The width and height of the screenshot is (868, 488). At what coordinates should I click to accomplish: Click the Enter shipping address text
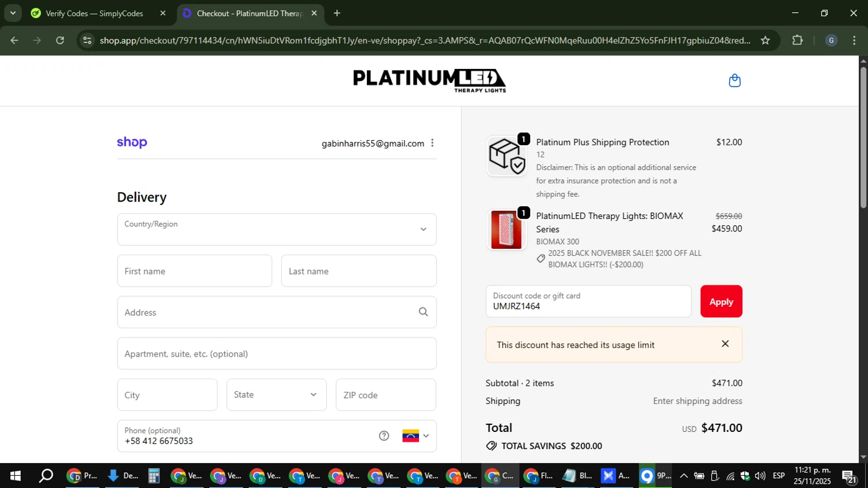click(697, 401)
